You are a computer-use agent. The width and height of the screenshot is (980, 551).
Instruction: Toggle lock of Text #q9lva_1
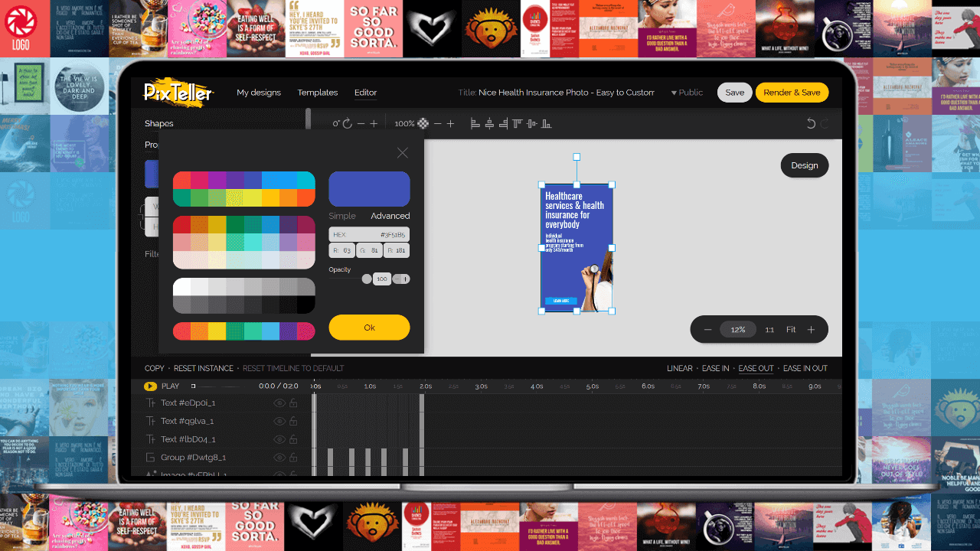[x=293, y=421]
